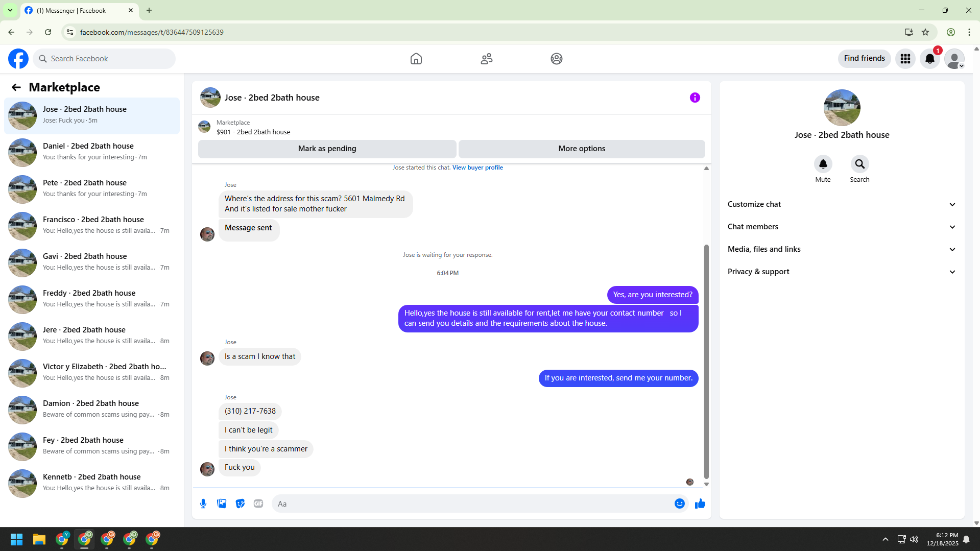Click More options button
980x551 pixels.
click(582, 149)
